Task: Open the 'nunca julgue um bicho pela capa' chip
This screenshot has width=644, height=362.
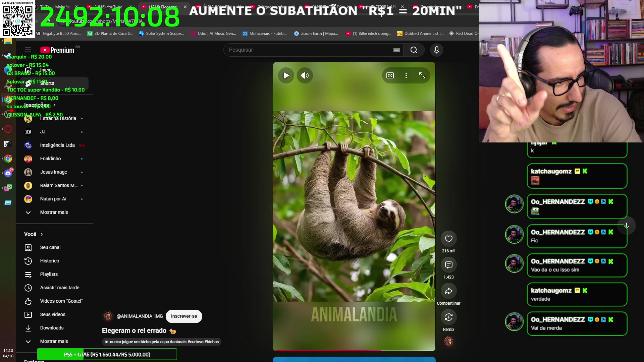Action: tap(162, 342)
